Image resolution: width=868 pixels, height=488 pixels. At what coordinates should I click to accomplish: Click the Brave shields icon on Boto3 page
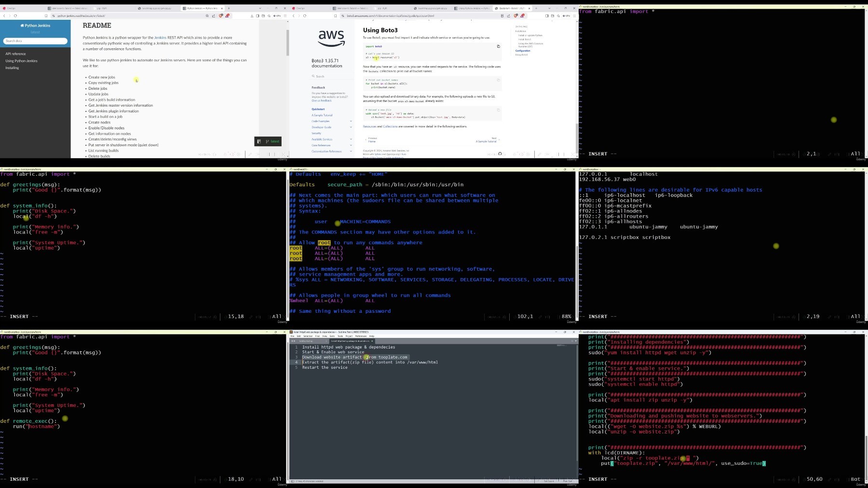[516, 16]
